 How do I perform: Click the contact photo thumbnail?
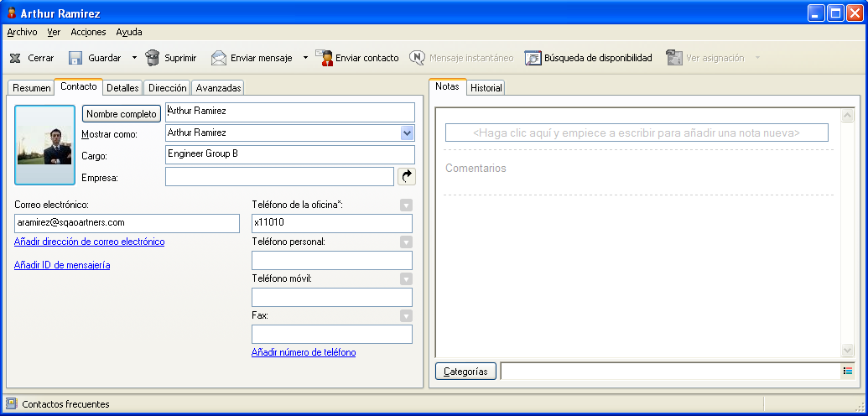(x=44, y=145)
